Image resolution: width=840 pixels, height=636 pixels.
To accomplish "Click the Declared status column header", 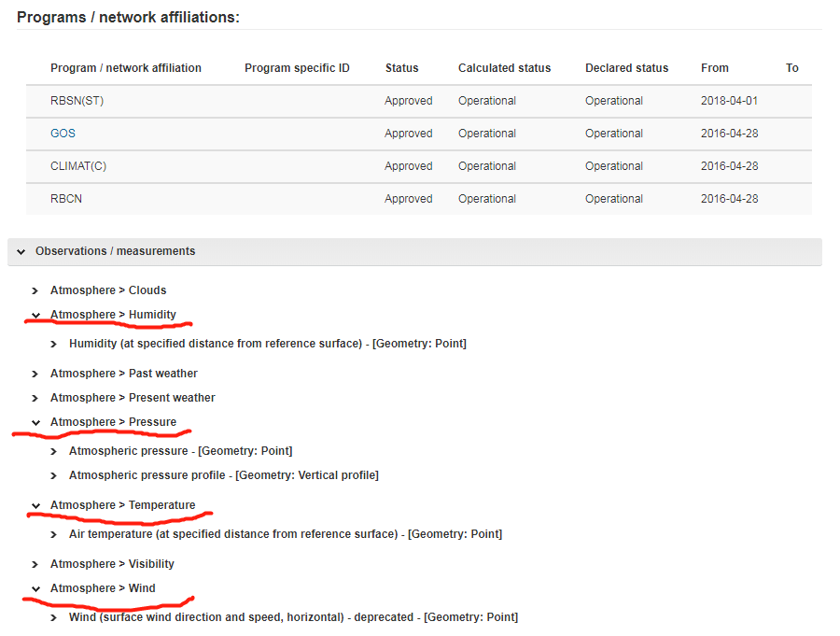I will tap(627, 68).
